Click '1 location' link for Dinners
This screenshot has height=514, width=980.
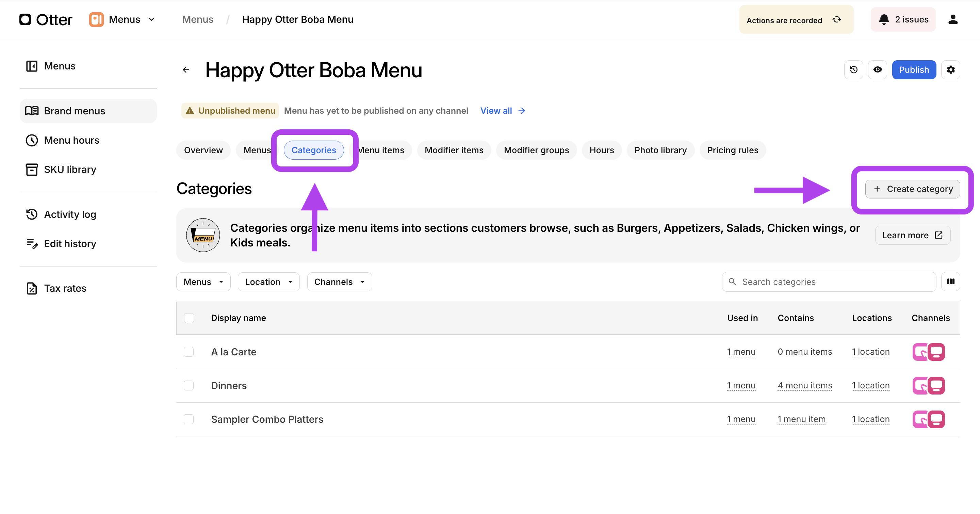coord(871,386)
